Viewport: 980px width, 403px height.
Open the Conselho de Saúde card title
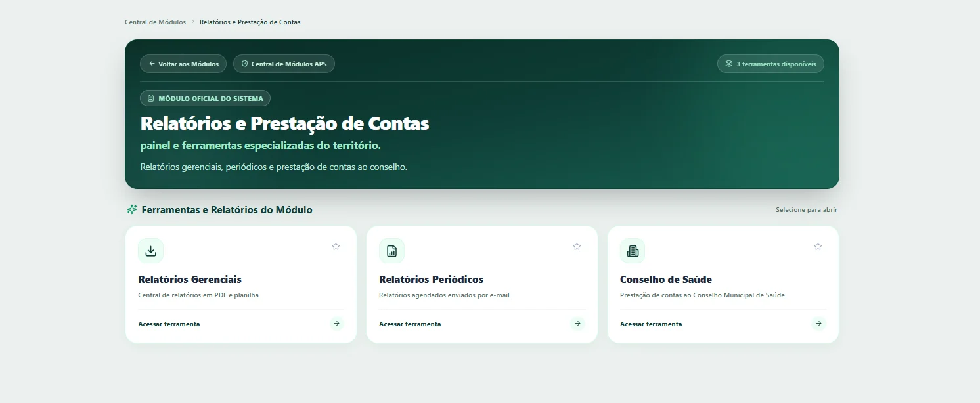(x=666, y=280)
